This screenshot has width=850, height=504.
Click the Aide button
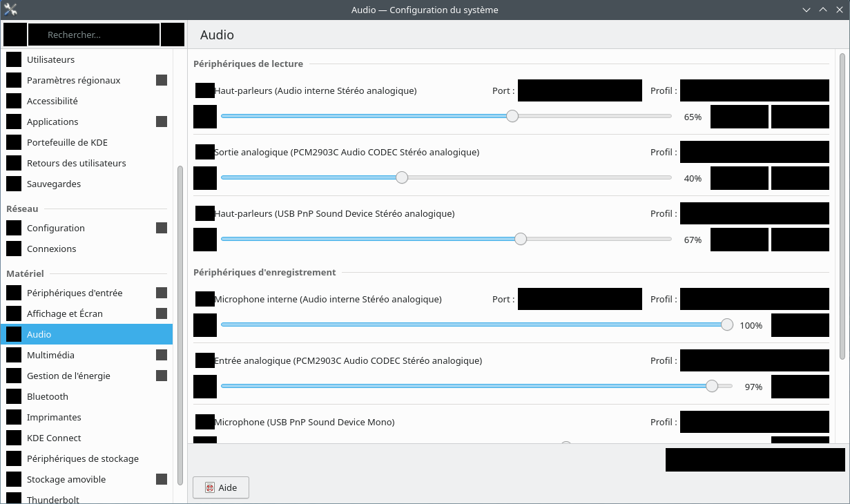click(221, 487)
